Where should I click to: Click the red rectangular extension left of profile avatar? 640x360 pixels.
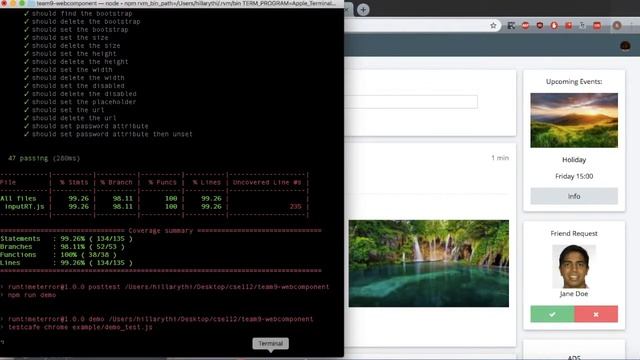[x=597, y=26]
